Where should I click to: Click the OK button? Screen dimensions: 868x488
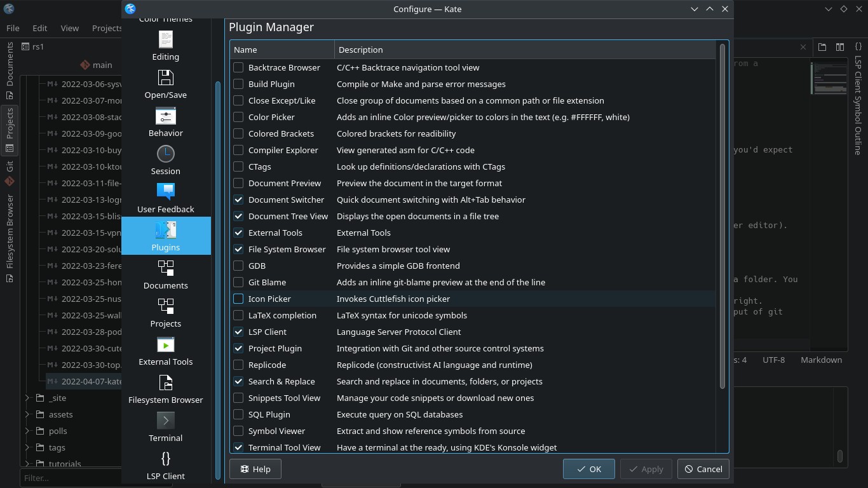pos(588,469)
